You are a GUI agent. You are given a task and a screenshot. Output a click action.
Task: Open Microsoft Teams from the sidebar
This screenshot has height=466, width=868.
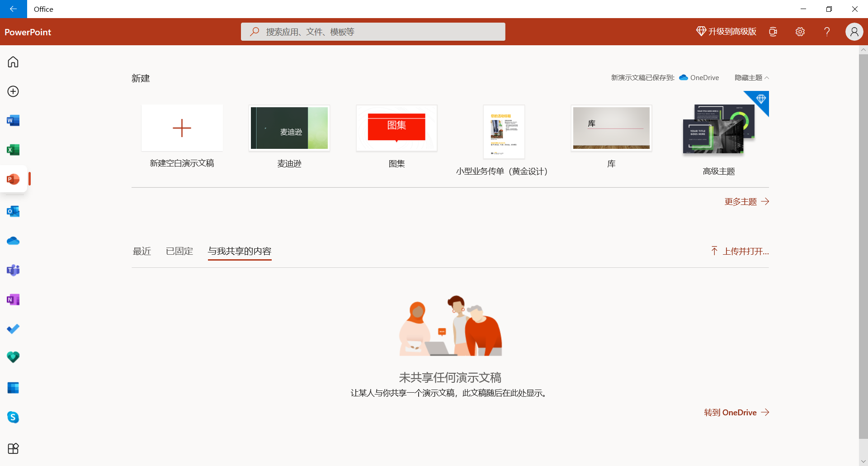point(13,270)
